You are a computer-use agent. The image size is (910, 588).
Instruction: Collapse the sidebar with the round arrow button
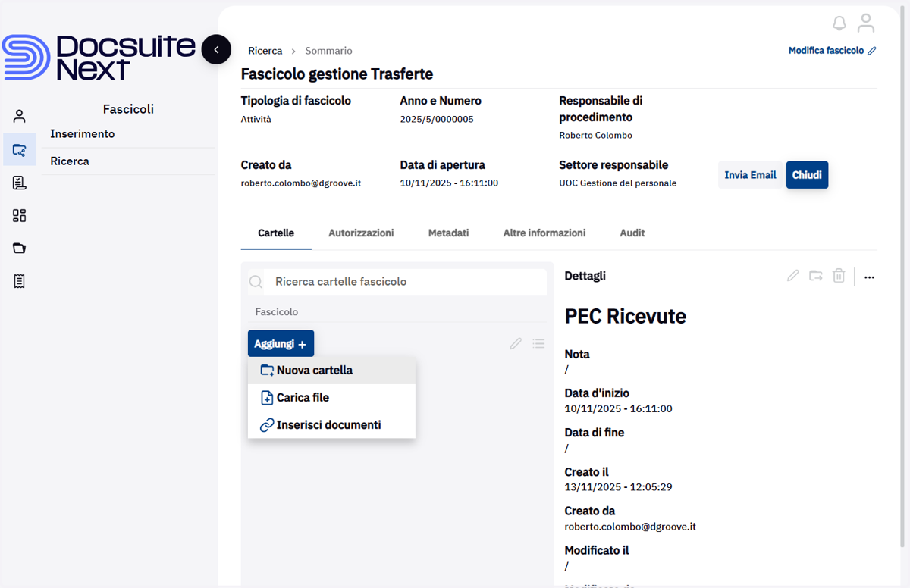[x=216, y=50]
